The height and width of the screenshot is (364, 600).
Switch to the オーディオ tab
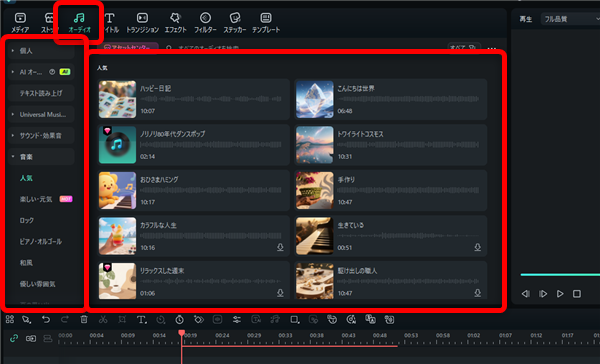79,23
